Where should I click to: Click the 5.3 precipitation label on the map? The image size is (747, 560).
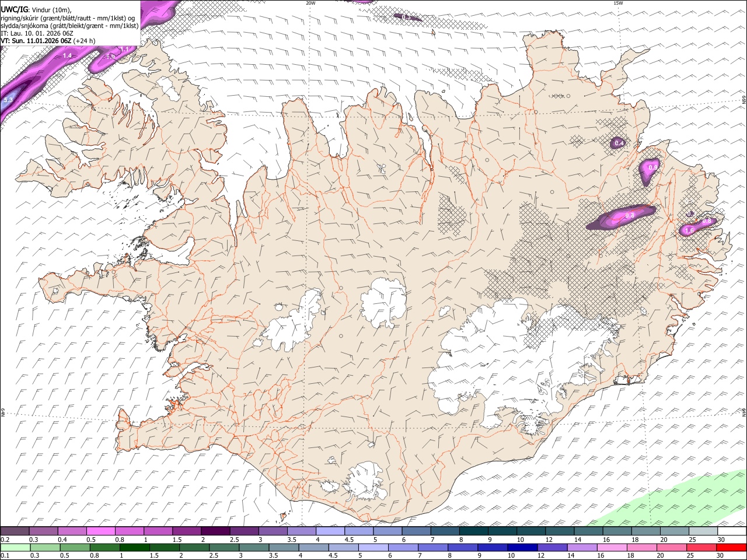8,100
